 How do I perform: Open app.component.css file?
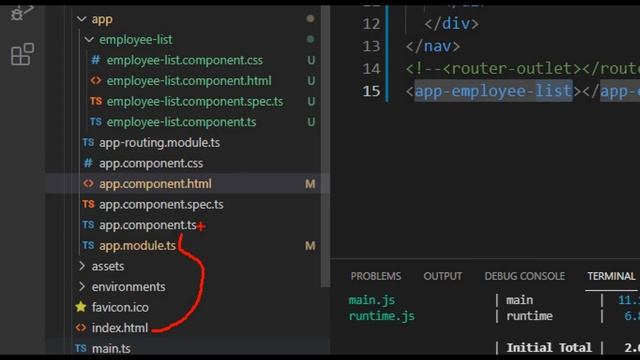pyautogui.click(x=151, y=163)
